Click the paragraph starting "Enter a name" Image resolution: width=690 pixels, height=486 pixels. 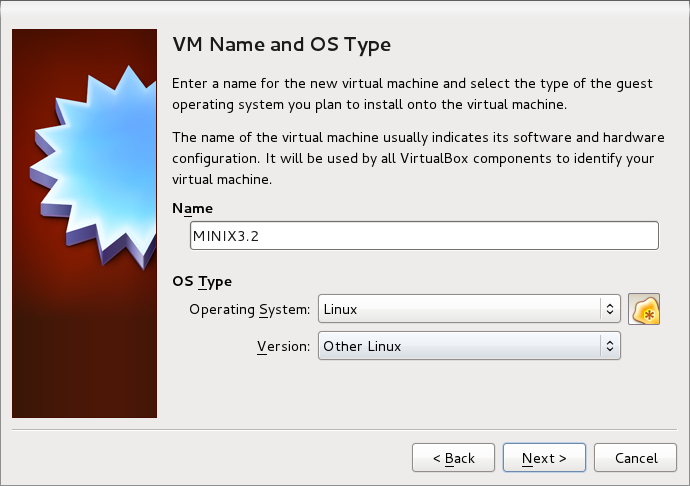coord(412,94)
